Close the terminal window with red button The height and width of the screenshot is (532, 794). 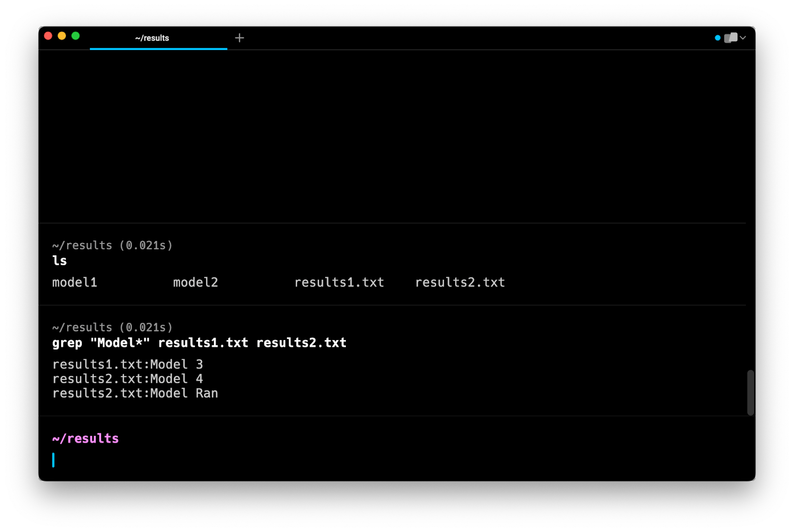48,36
